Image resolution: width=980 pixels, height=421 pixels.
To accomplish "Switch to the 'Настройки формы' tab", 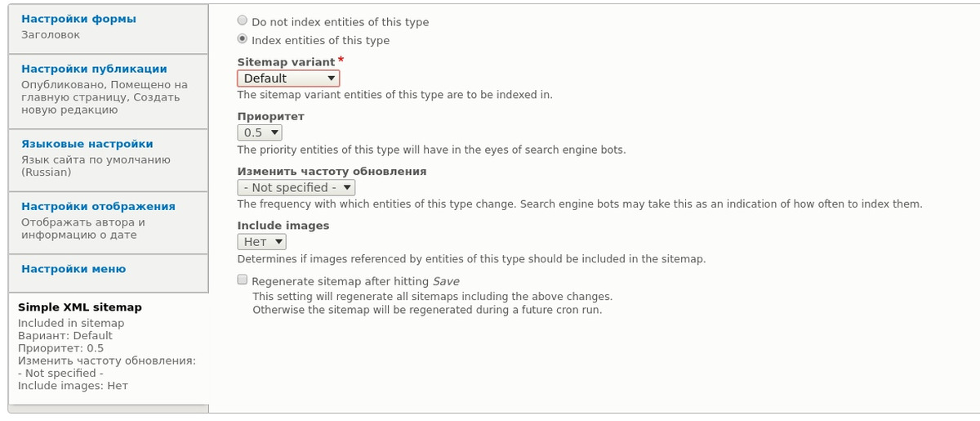I will (78, 19).
